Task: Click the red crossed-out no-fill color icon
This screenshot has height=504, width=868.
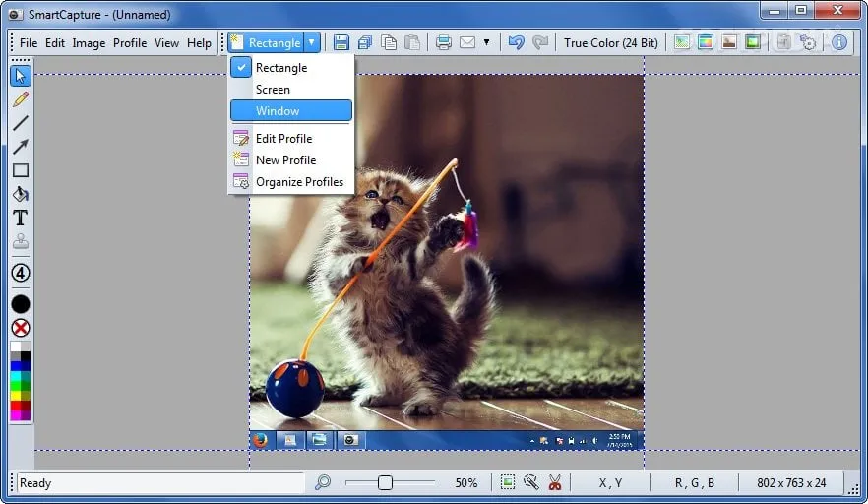Action: (21, 328)
